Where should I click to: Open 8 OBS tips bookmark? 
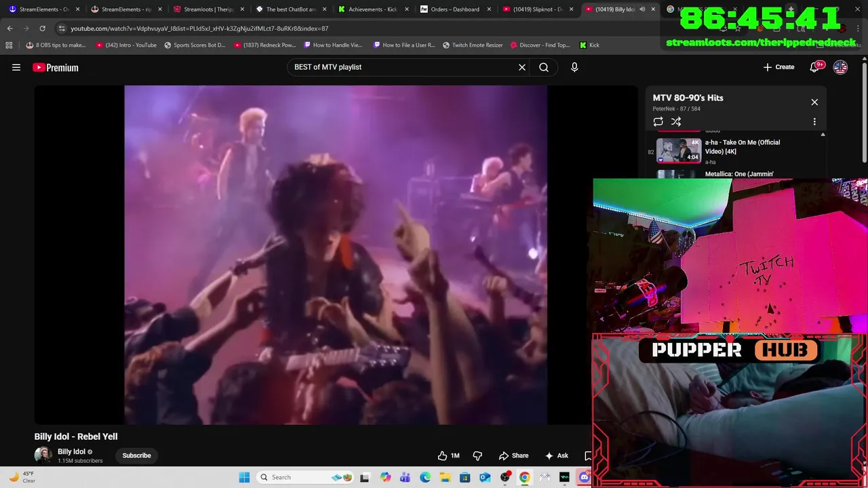[x=56, y=45]
